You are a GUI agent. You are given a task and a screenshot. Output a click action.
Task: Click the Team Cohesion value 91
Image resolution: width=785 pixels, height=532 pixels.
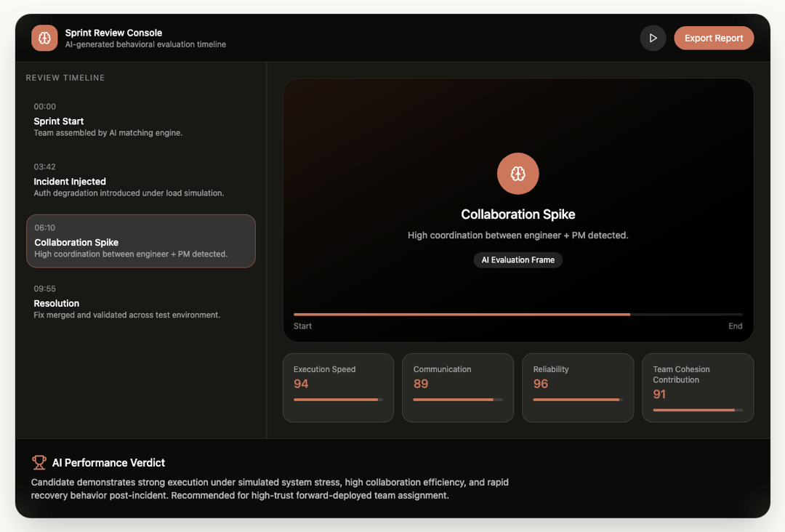click(x=659, y=395)
